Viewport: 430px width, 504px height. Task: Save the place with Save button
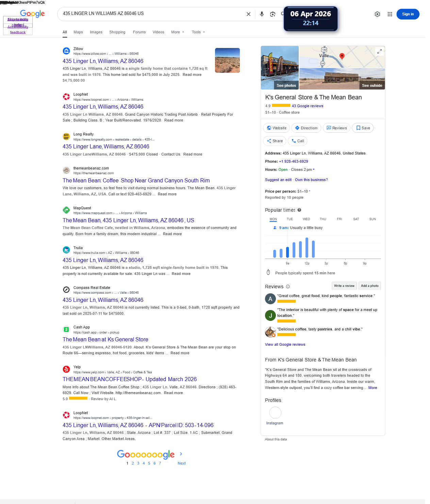click(x=363, y=128)
